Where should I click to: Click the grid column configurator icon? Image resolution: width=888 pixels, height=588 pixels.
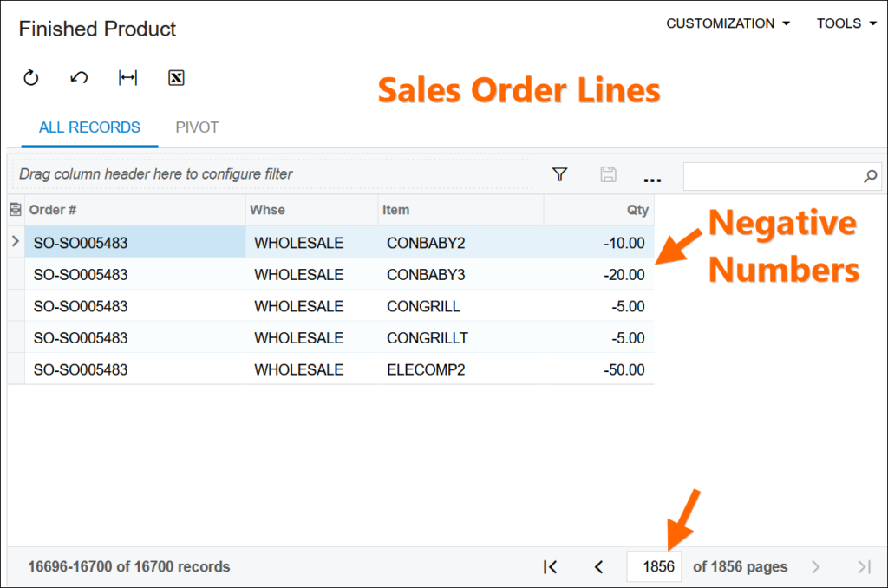[x=16, y=210]
